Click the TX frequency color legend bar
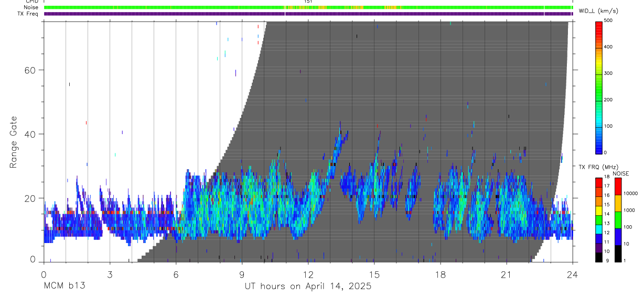 click(599, 220)
